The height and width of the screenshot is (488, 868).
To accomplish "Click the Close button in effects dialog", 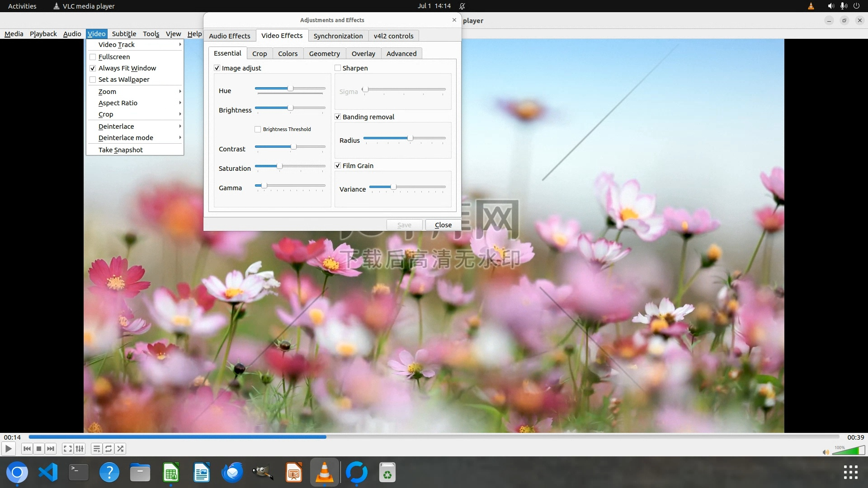I will coord(443,225).
